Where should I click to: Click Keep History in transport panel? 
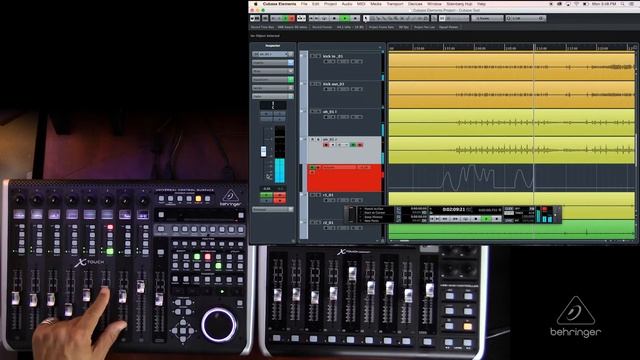[x=373, y=217]
